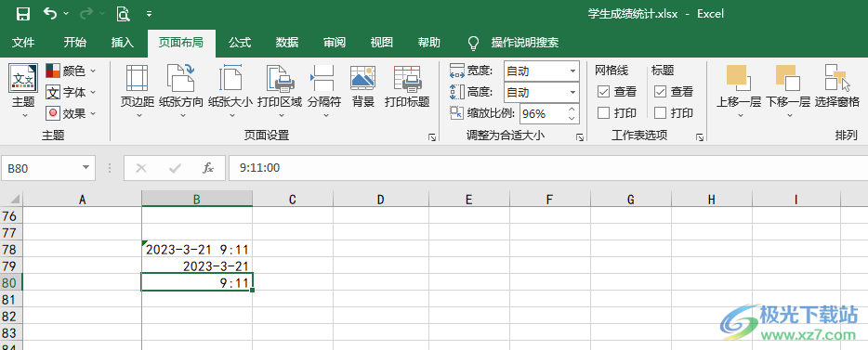Open the 字体 theme fonts dropdown
The image size is (868, 350).
pyautogui.click(x=71, y=92)
